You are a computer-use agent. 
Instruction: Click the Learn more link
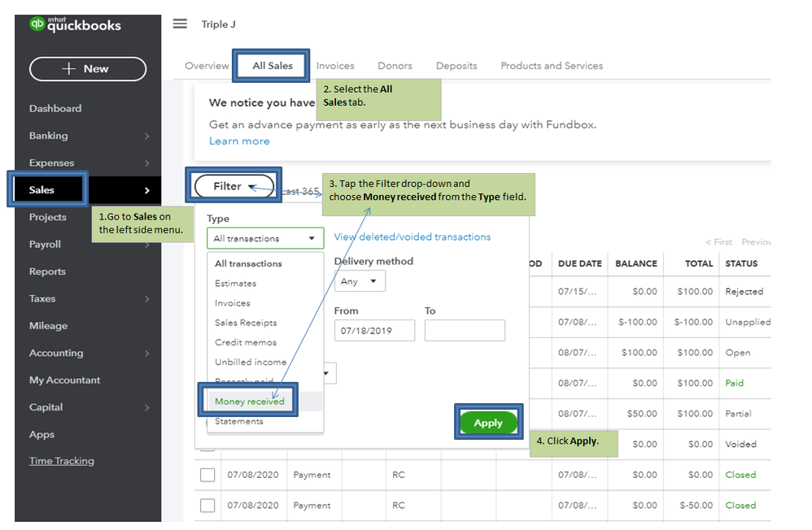(x=239, y=141)
